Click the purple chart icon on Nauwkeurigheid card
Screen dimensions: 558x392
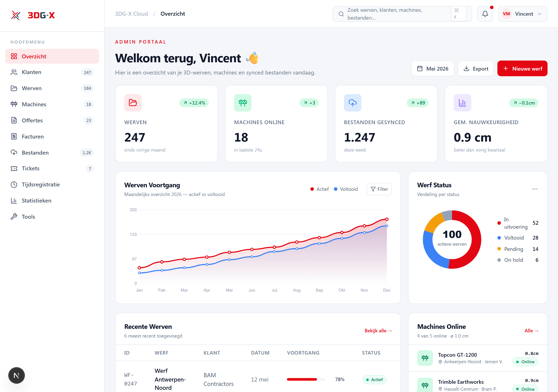pos(462,103)
